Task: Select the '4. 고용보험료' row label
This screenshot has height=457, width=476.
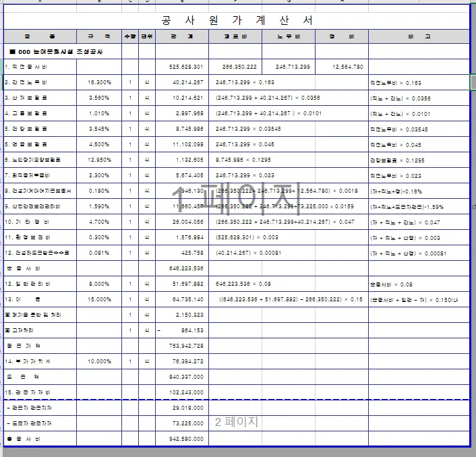Action: (40, 113)
